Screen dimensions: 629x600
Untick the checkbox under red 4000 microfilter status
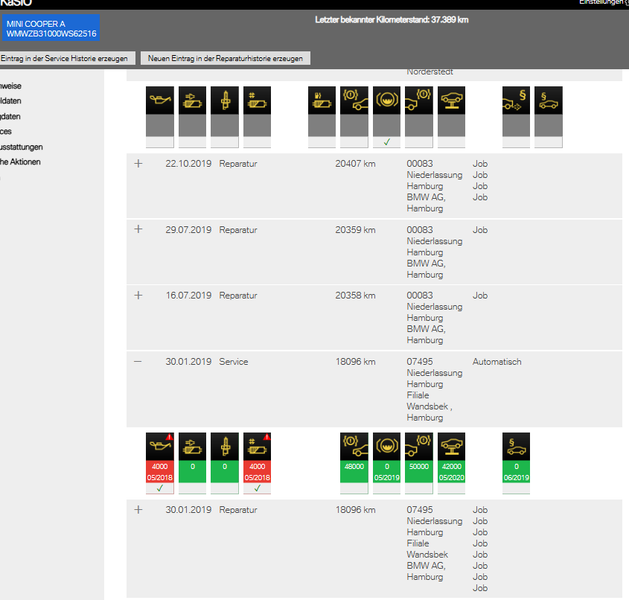click(x=257, y=488)
